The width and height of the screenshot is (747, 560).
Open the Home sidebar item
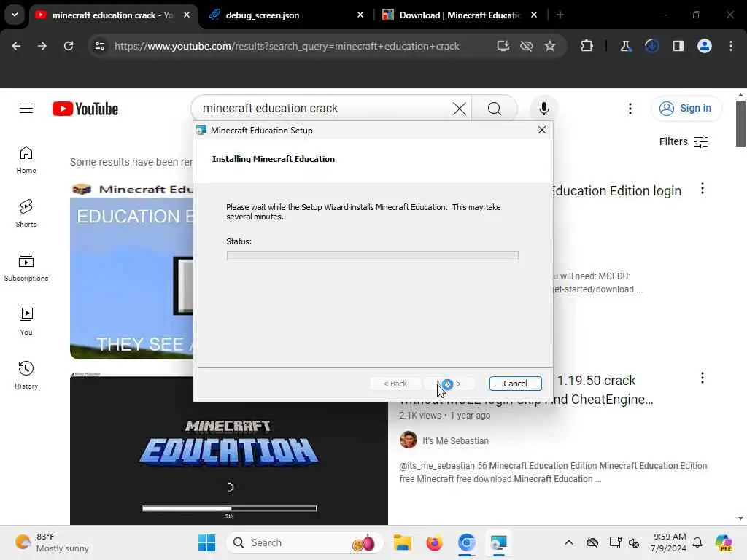[x=26, y=160]
